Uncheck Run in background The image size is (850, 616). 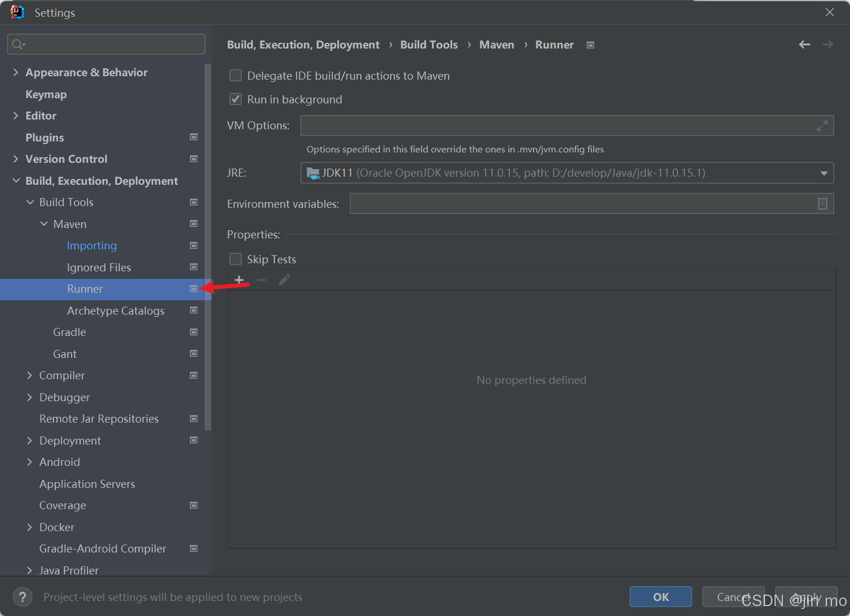[236, 99]
